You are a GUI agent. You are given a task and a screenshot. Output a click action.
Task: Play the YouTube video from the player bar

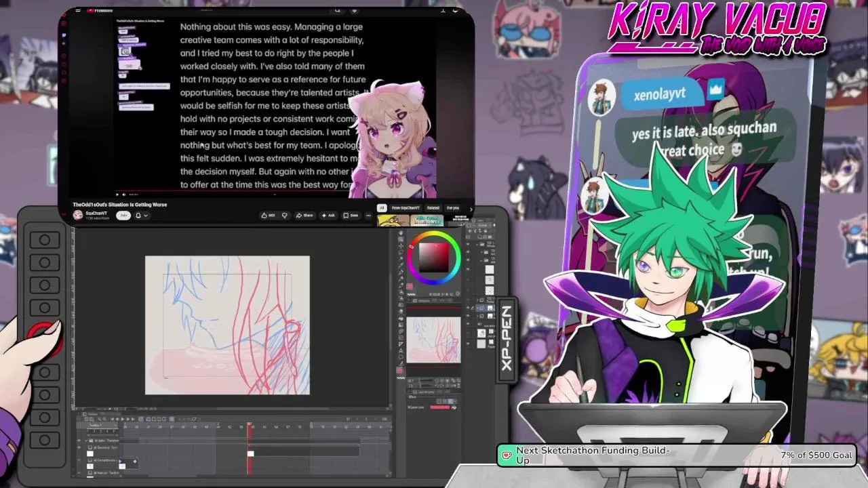pos(117,195)
